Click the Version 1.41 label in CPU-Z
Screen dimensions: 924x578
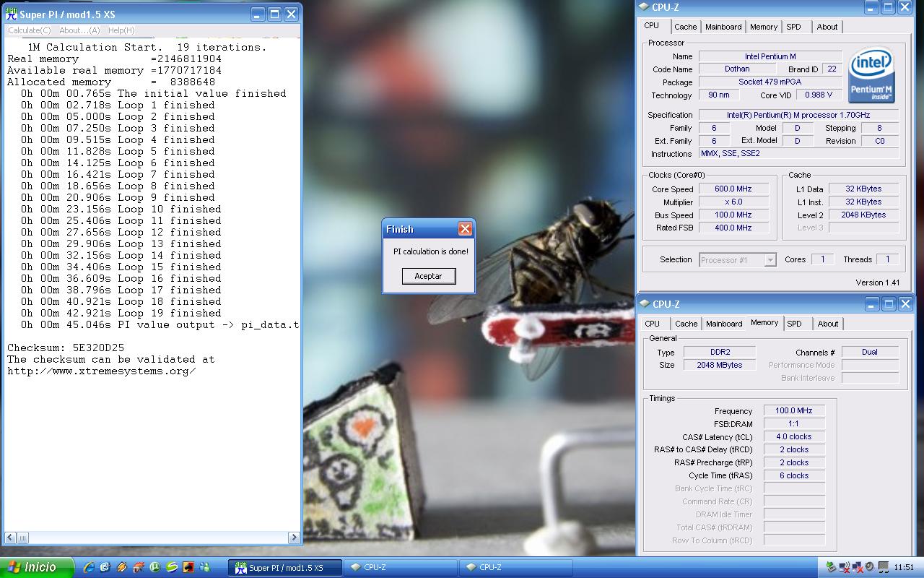(x=878, y=282)
